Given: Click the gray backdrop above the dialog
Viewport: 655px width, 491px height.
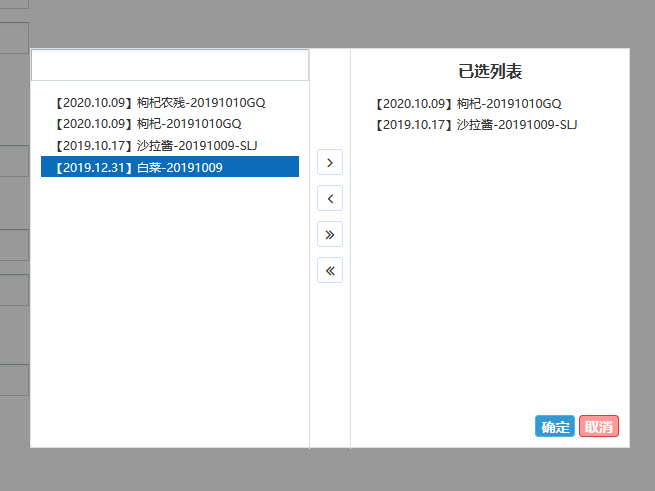Looking at the screenshot, I should [x=330, y=22].
